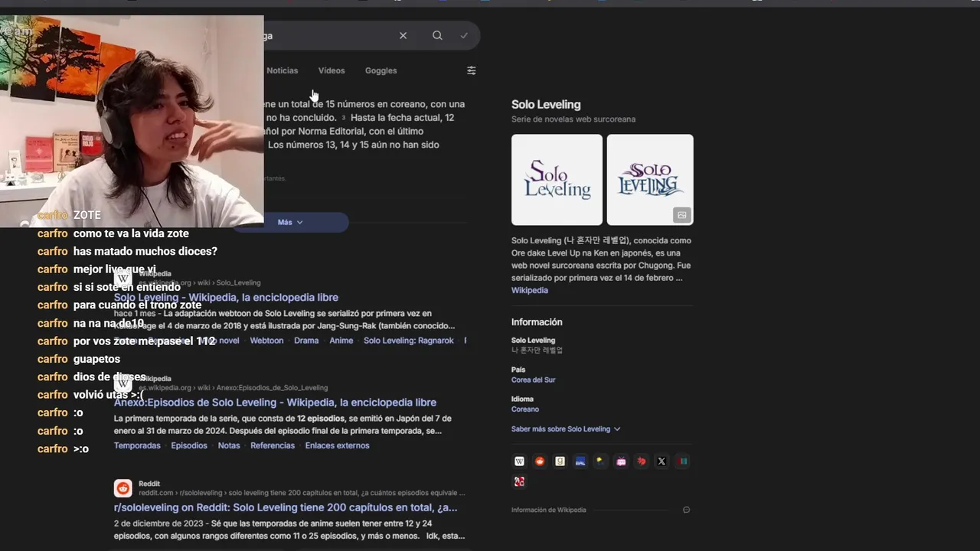980x551 pixels.
Task: Click the Drama sublink
Action: pyautogui.click(x=306, y=341)
